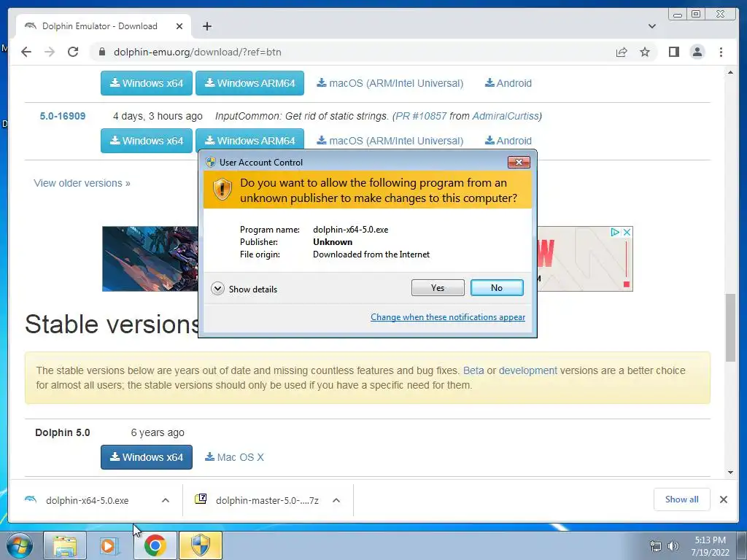Open Chrome three-dot menu

tap(721, 52)
